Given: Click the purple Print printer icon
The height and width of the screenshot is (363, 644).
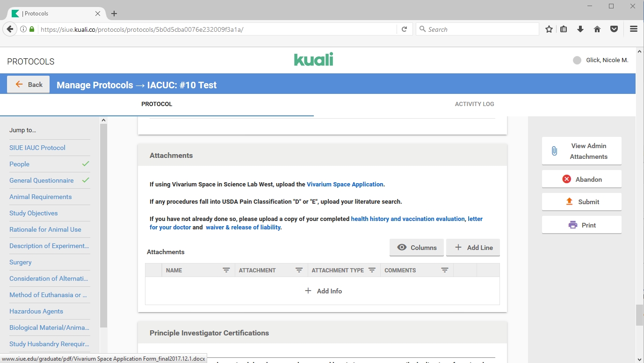Looking at the screenshot, I should [x=572, y=225].
